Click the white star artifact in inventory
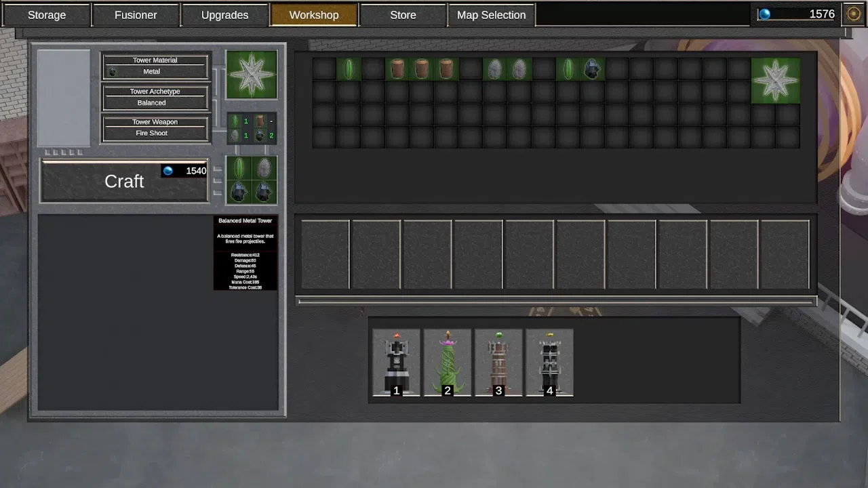The height and width of the screenshot is (488, 868). pos(775,79)
